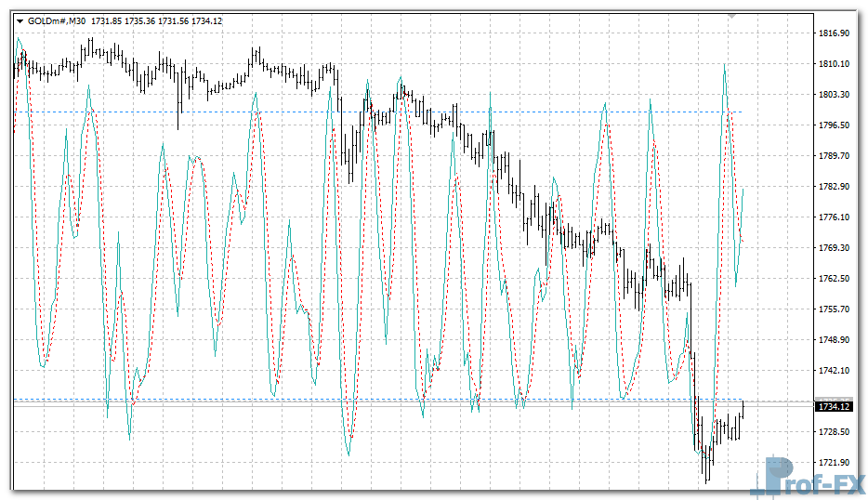Click the 1755.70 price scale label
Image resolution: width=868 pixels, height=500 pixels.
pos(834,309)
